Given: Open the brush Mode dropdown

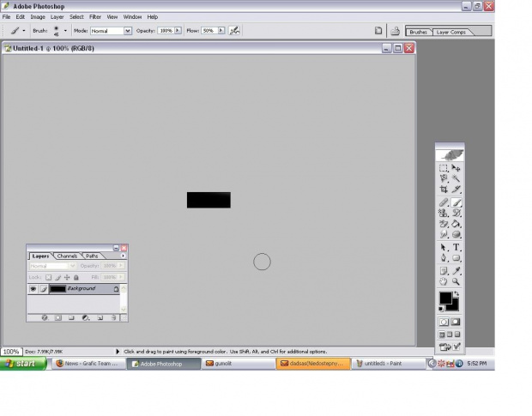Looking at the screenshot, I should pyautogui.click(x=128, y=31).
